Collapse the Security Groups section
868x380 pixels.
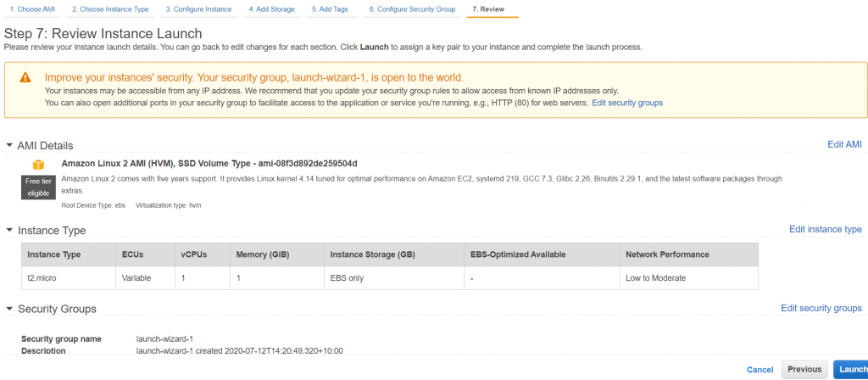(x=9, y=310)
